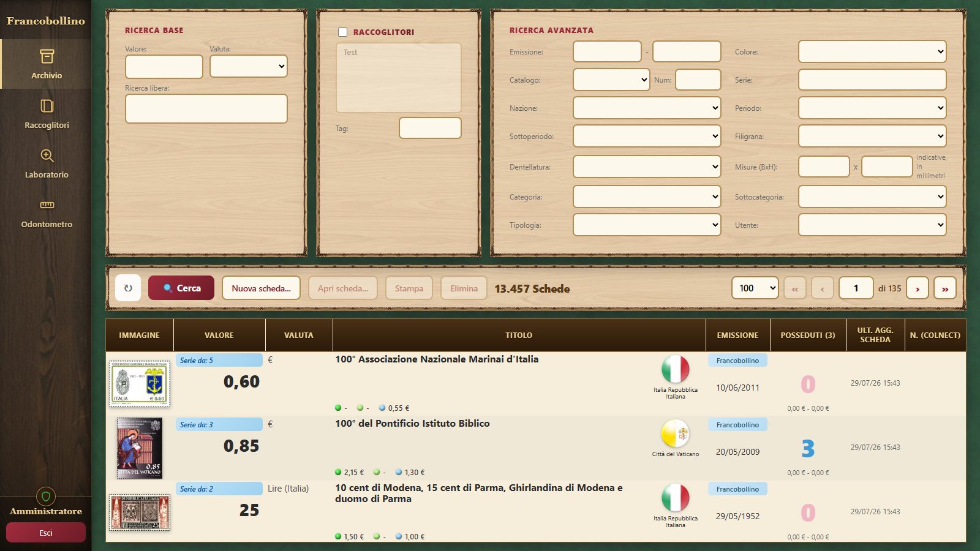
Task: Click the Valore input field
Action: coord(164,67)
